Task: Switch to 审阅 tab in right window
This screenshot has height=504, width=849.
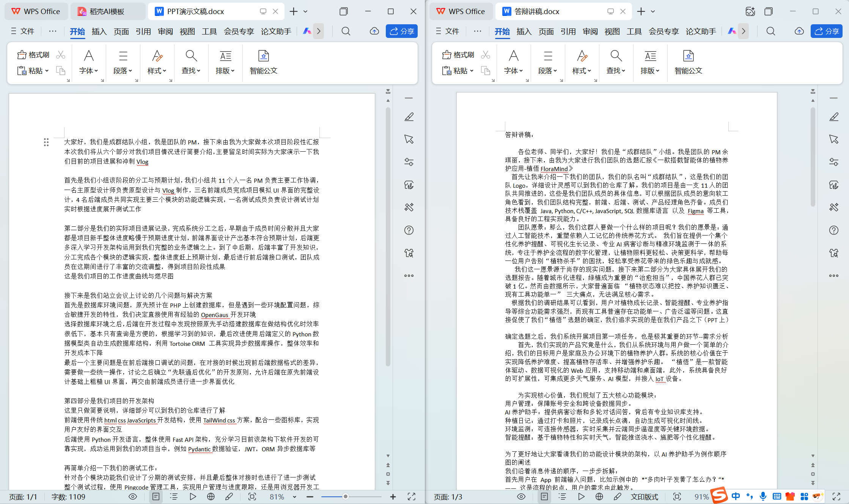Action: pos(590,31)
